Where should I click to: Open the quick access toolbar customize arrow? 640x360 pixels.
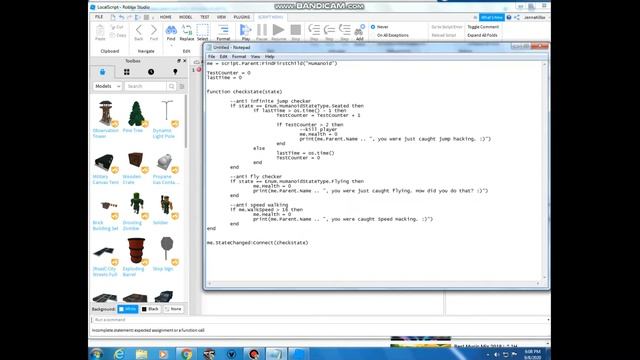[153, 18]
